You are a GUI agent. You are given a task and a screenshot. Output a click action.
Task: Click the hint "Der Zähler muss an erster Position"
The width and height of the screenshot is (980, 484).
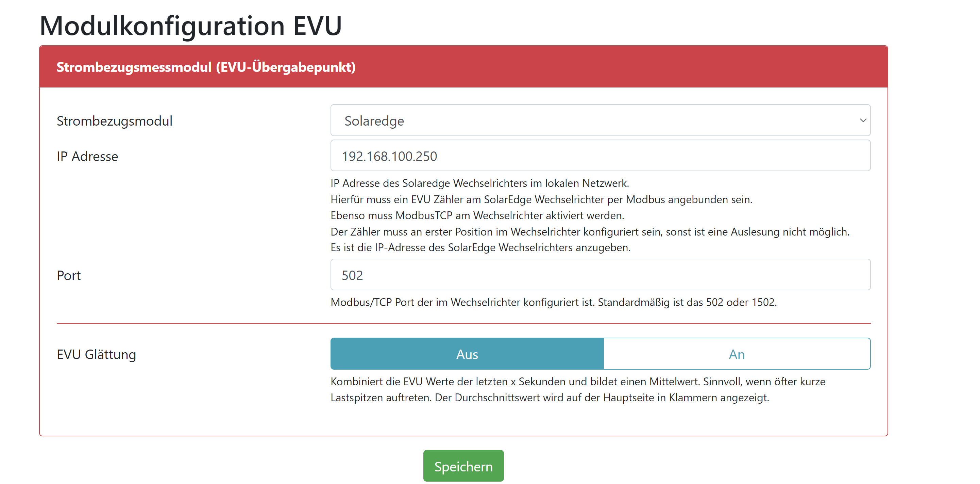tap(590, 231)
